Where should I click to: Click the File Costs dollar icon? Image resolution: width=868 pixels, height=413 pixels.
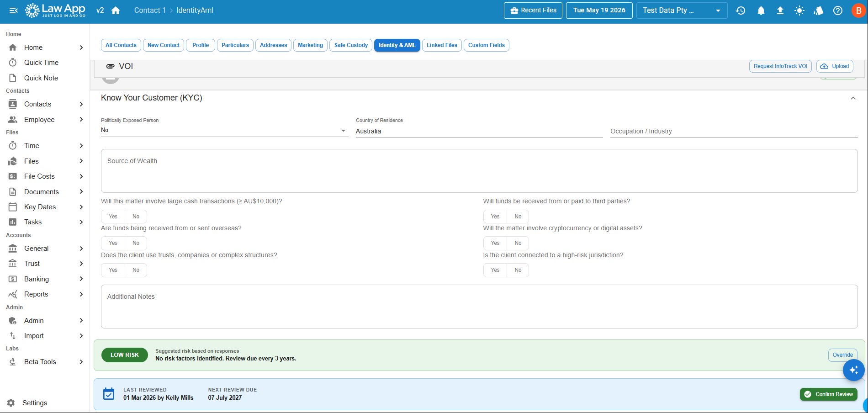13,176
